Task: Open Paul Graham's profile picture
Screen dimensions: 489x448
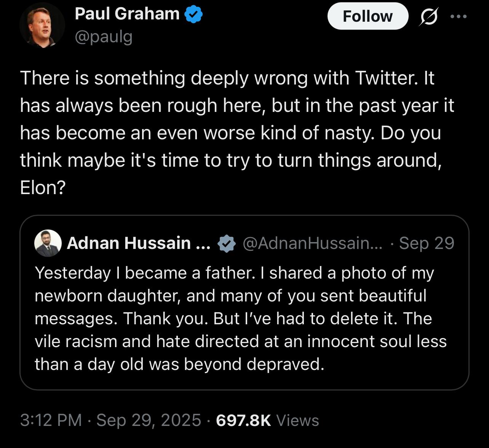Action: coord(42,25)
